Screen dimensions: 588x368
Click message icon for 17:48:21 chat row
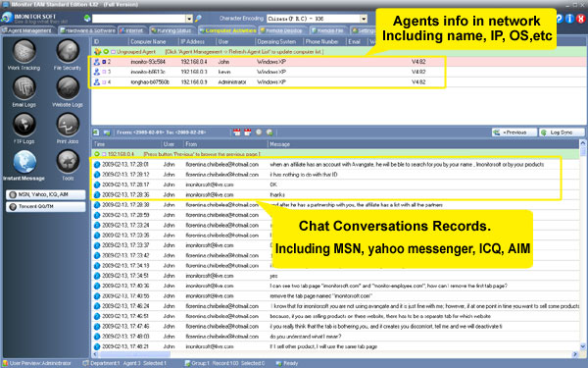[x=97, y=346]
